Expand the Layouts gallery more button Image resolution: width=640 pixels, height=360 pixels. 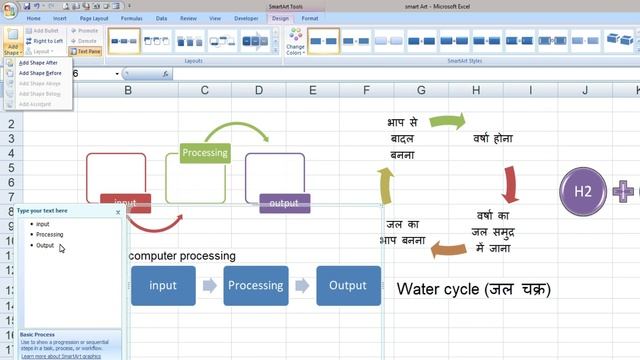(x=276, y=51)
